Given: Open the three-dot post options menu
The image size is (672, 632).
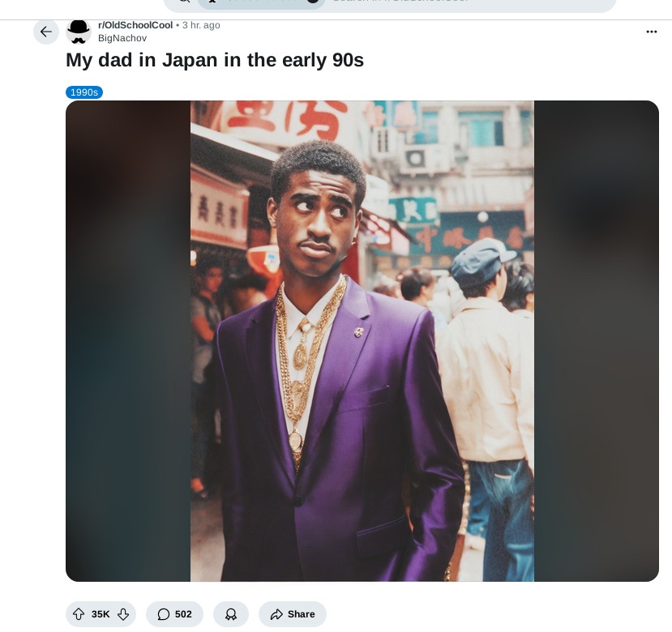Looking at the screenshot, I should tap(652, 32).
